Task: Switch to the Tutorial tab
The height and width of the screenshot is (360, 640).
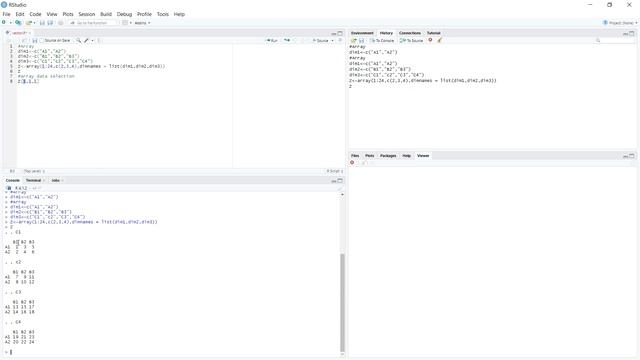Action: click(x=433, y=33)
